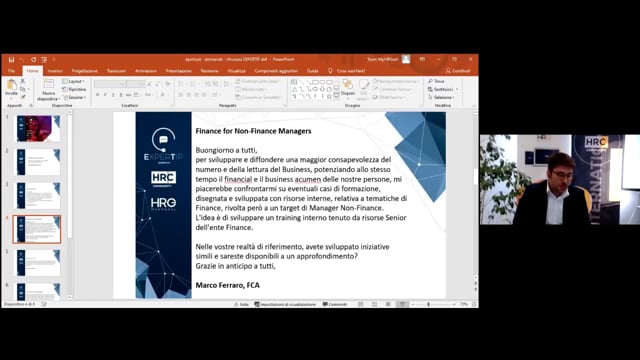This screenshot has width=640, height=360.
Task: Open the Allinea testo dropdown
Action: (251, 89)
